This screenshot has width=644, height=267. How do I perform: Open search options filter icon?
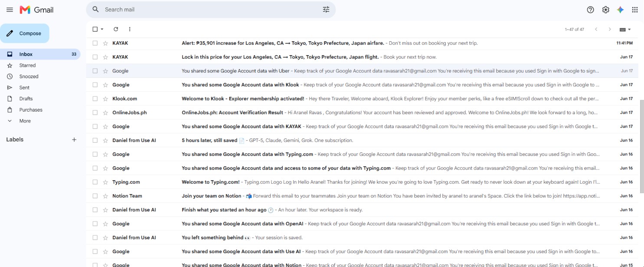[x=326, y=10]
